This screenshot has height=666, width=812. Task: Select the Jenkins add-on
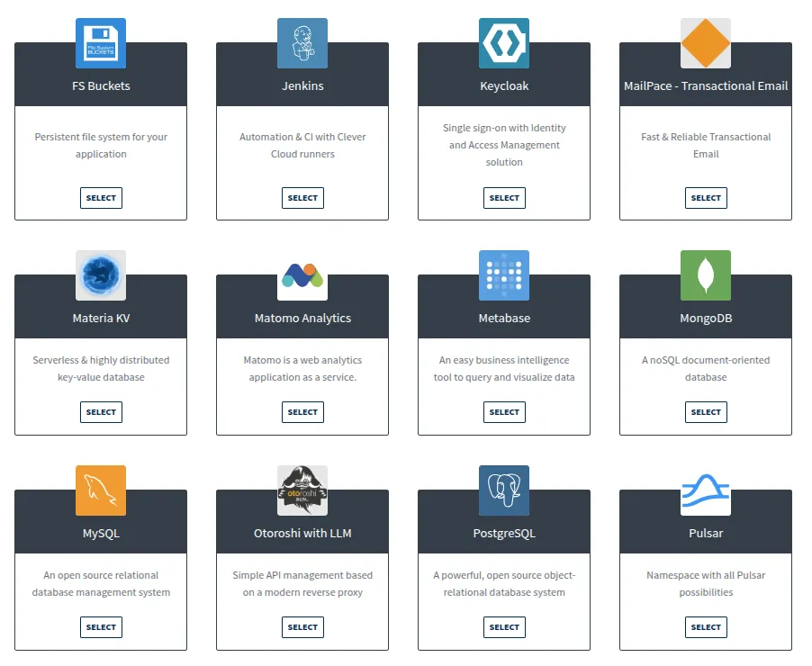pyautogui.click(x=302, y=198)
